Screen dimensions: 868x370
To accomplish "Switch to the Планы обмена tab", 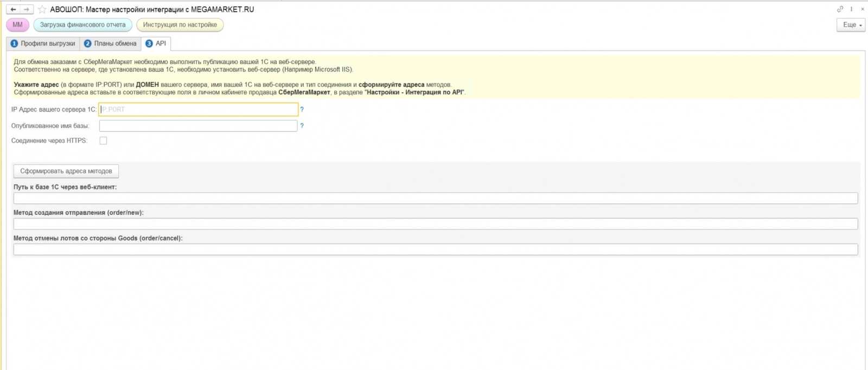I will 110,43.
